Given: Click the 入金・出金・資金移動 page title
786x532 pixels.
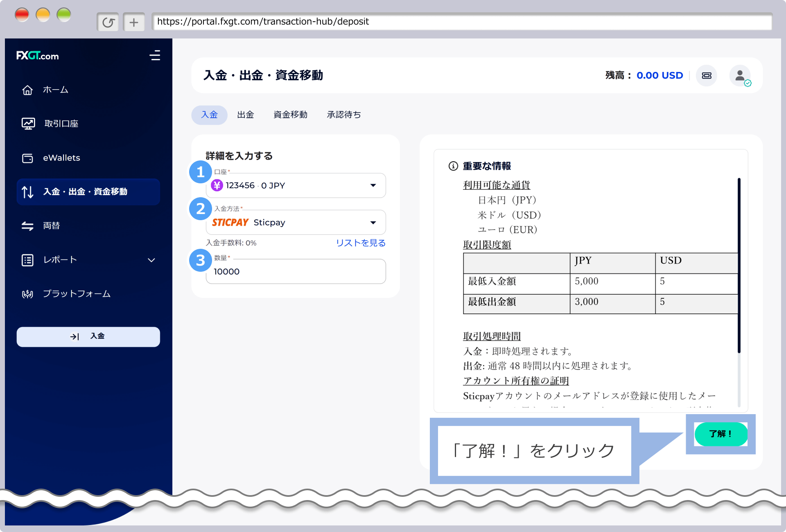Looking at the screenshot, I should click(x=263, y=75).
